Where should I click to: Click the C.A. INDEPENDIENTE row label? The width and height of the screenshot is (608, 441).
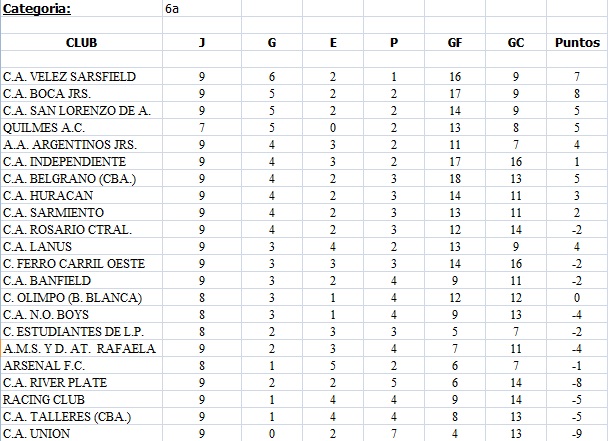click(x=64, y=162)
